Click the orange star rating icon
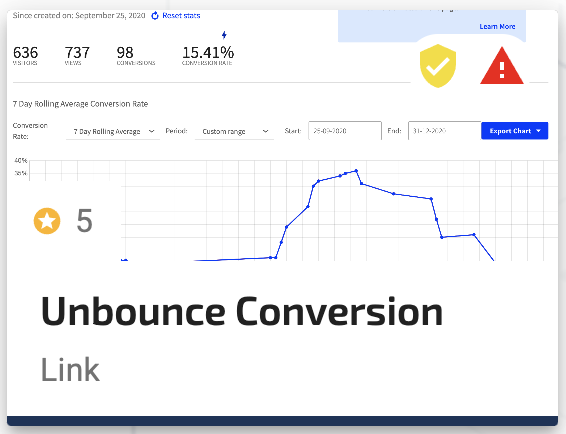The image size is (566, 434). pyautogui.click(x=47, y=221)
